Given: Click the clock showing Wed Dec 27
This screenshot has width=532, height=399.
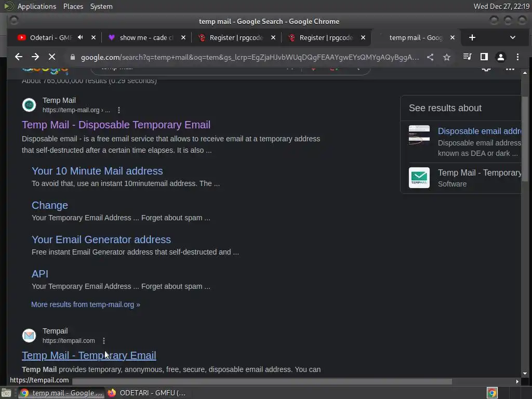Looking at the screenshot, I should point(501,6).
